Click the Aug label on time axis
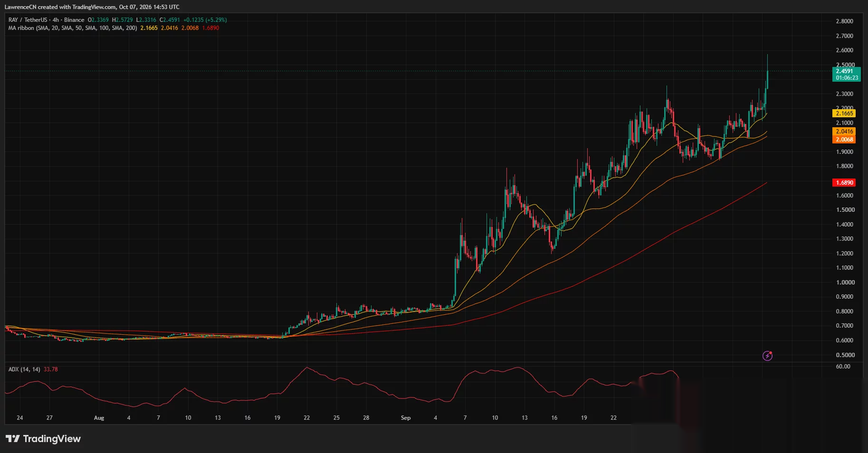This screenshot has height=453, width=868. coord(99,418)
